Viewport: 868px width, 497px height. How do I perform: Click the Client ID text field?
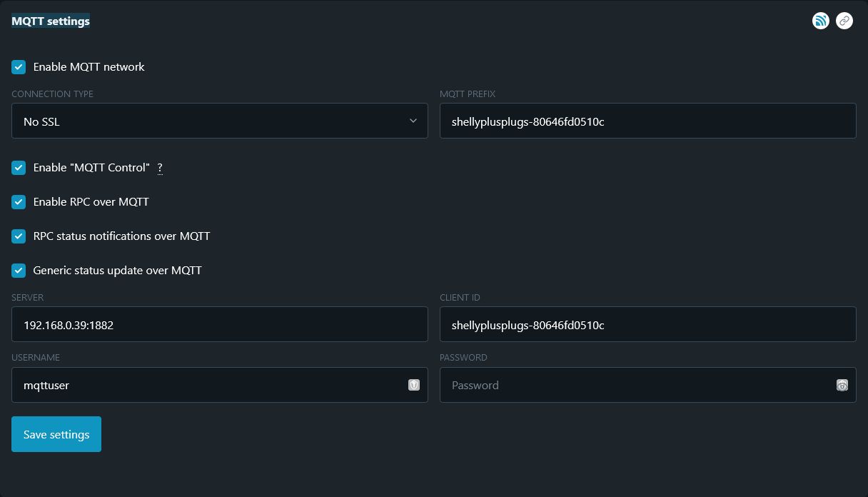click(647, 325)
